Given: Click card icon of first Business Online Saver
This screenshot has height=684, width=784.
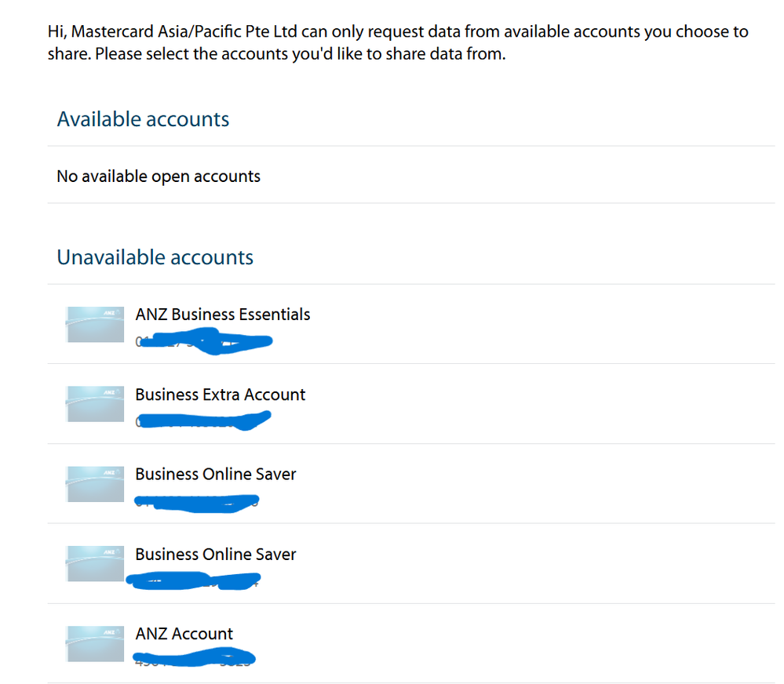Looking at the screenshot, I should click(95, 484).
